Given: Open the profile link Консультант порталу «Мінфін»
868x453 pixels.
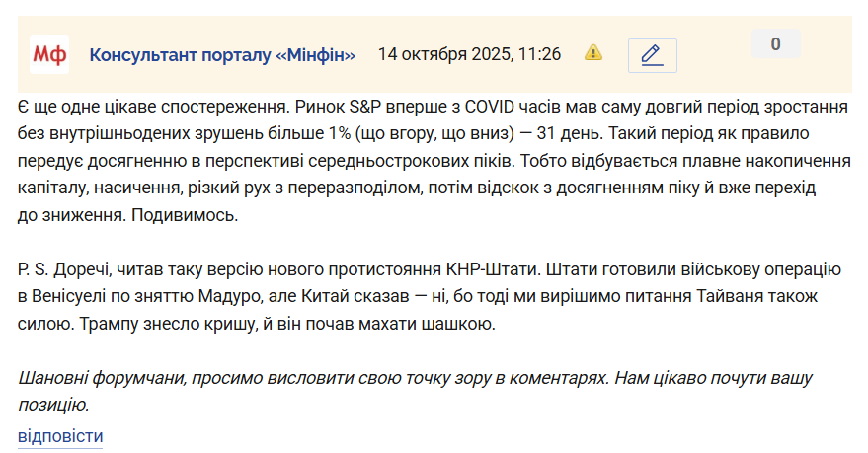Looking at the screenshot, I should pos(222,54).
